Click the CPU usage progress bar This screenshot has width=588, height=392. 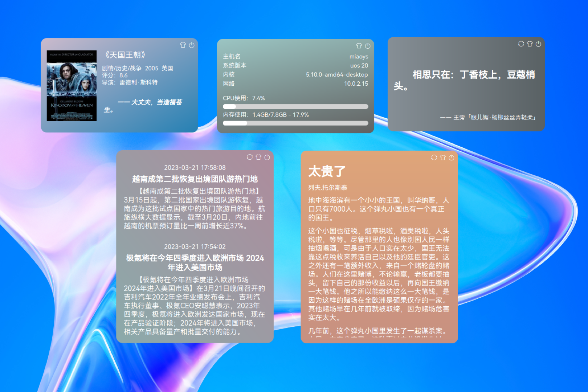point(295,107)
